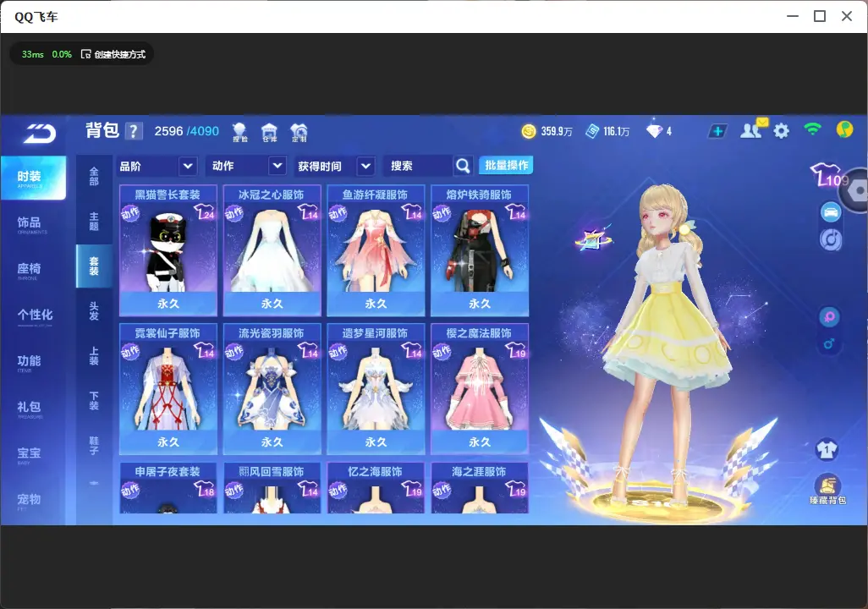
Task: Click the level 19 shirt badge on 樱之魔法服饰
Action: click(515, 350)
